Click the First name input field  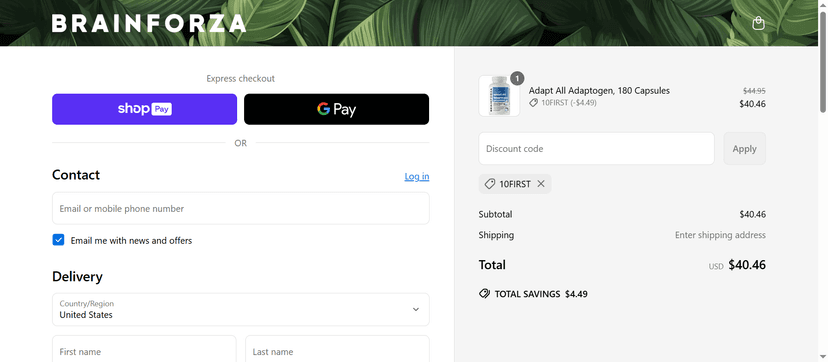pyautogui.click(x=144, y=349)
